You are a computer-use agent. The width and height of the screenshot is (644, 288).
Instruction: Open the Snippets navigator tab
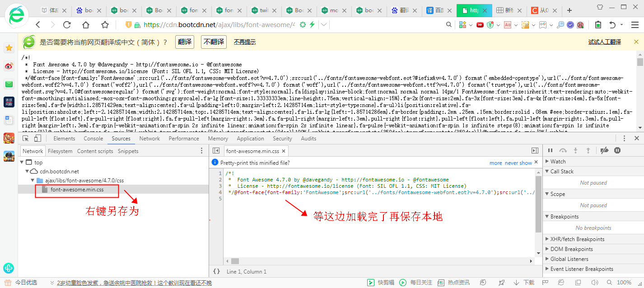pyautogui.click(x=128, y=151)
